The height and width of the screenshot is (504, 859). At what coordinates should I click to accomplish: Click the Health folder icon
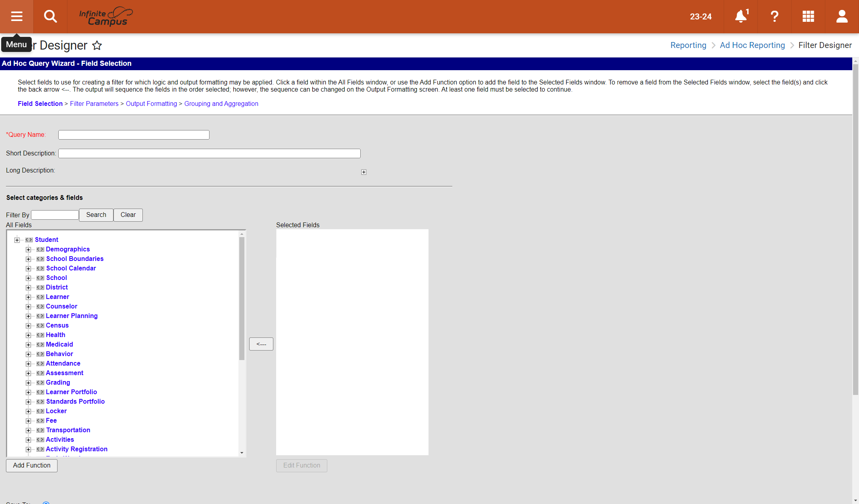pyautogui.click(x=40, y=335)
